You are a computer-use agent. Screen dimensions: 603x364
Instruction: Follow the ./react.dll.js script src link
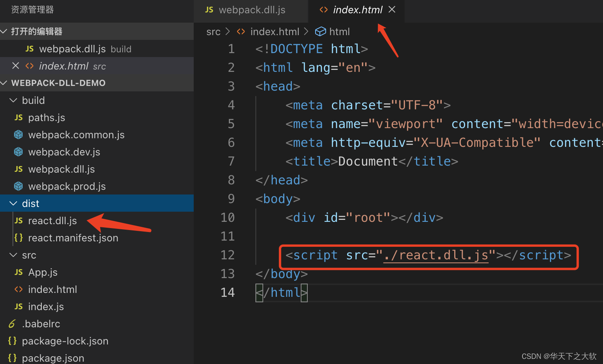436,255
